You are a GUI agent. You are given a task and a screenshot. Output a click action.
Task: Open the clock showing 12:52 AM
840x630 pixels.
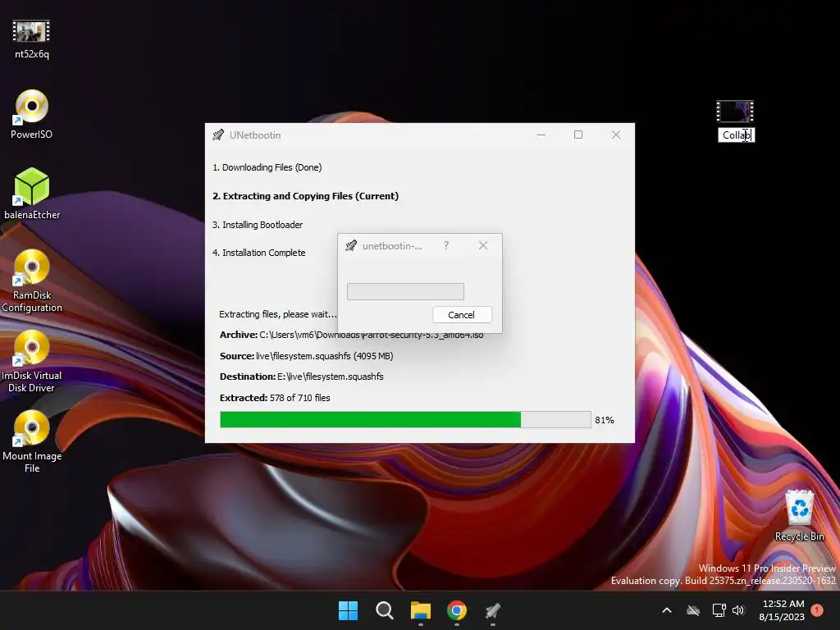782,610
